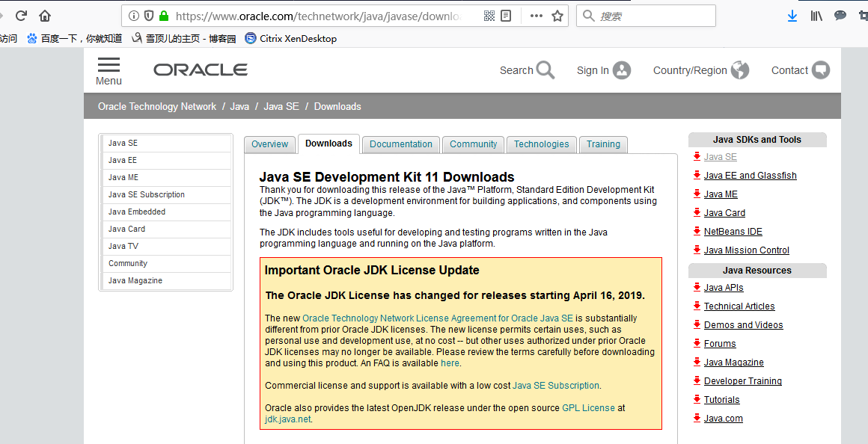Open Java Mission Control link
868x444 pixels.
pyautogui.click(x=746, y=250)
